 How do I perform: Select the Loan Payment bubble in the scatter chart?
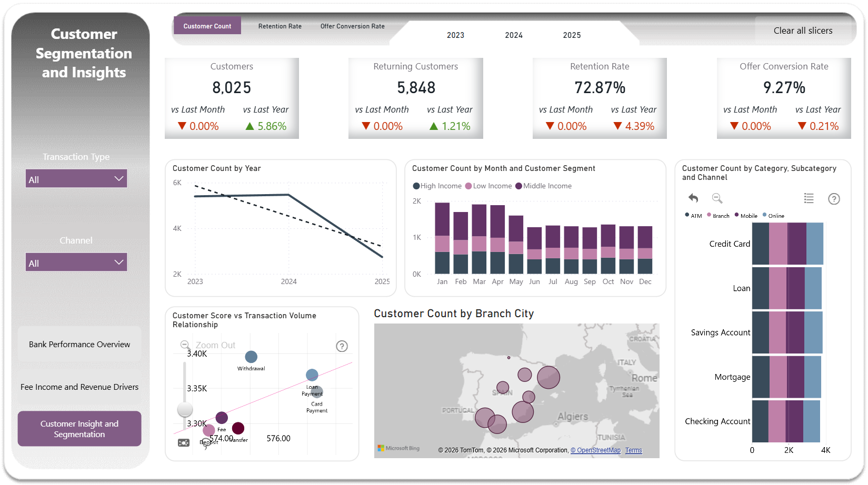(312, 375)
